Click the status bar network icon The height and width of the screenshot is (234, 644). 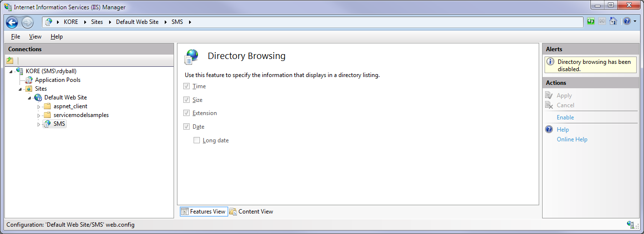coord(631,224)
